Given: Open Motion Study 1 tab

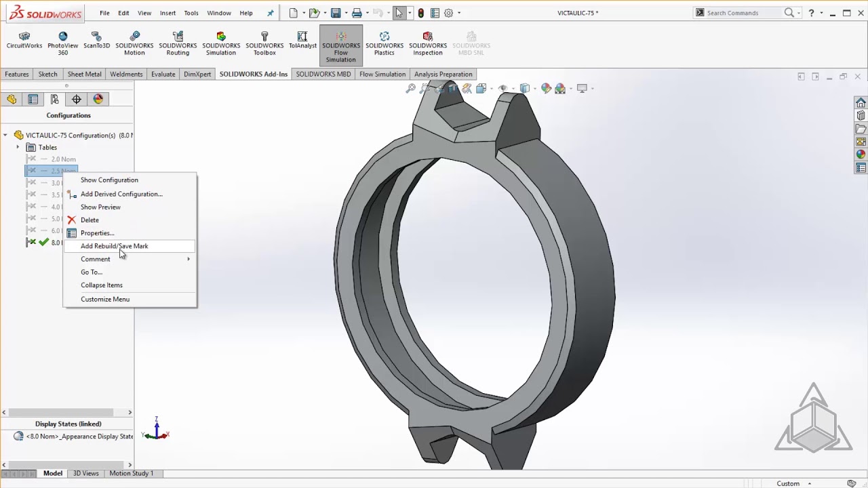Looking at the screenshot, I should pyautogui.click(x=132, y=473).
